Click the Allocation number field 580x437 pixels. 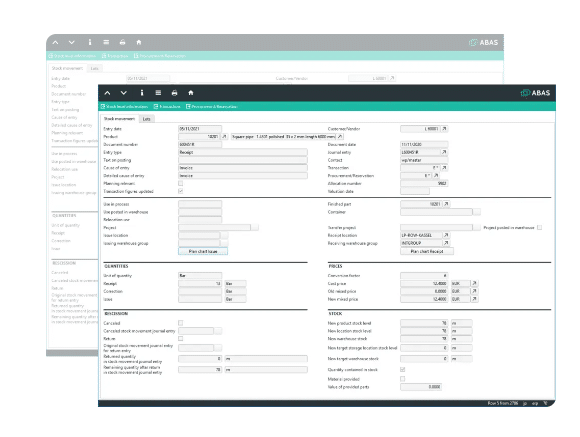click(x=424, y=183)
